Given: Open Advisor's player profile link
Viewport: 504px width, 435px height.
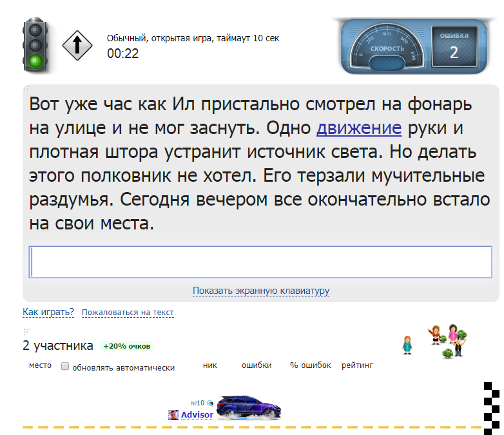Looking at the screenshot, I should click(197, 415).
